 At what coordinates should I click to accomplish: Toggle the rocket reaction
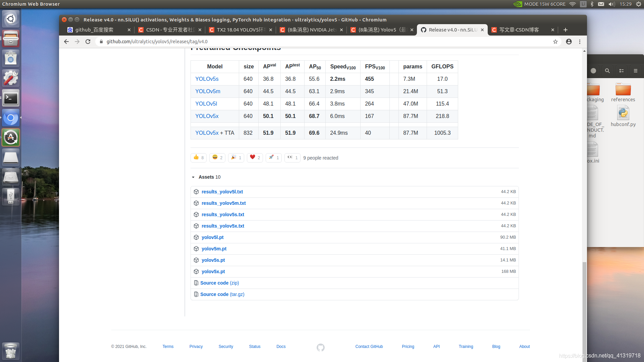[x=273, y=158]
